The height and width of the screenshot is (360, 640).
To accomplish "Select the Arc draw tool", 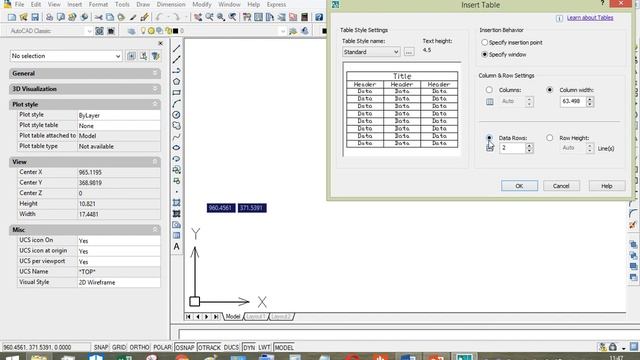I will click(176, 104).
